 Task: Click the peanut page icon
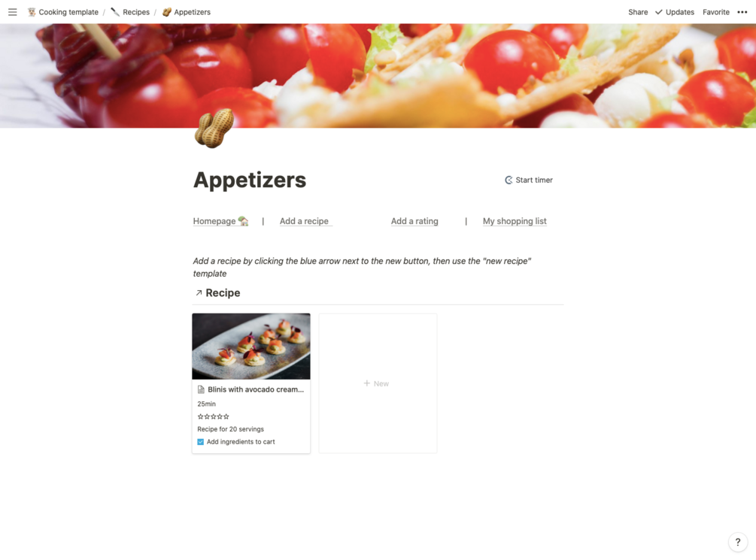click(214, 128)
